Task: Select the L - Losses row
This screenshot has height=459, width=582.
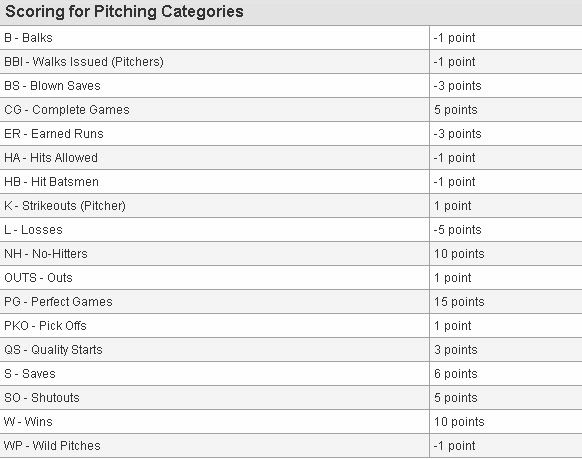Action: (x=291, y=230)
